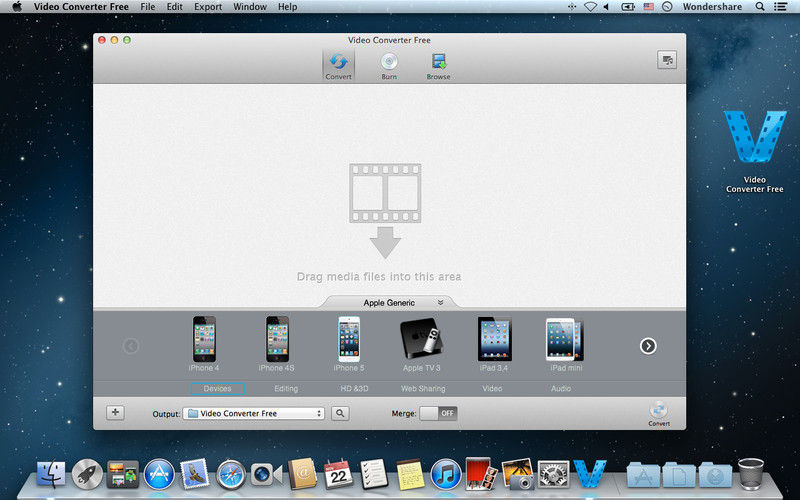The width and height of the screenshot is (800, 500).
Task: Start conversion with bottom Convert button
Action: click(659, 413)
